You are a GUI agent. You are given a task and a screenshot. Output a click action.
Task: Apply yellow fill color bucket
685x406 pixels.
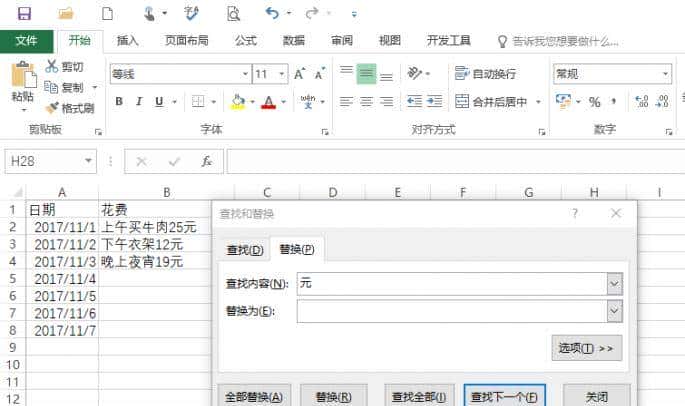click(238, 102)
